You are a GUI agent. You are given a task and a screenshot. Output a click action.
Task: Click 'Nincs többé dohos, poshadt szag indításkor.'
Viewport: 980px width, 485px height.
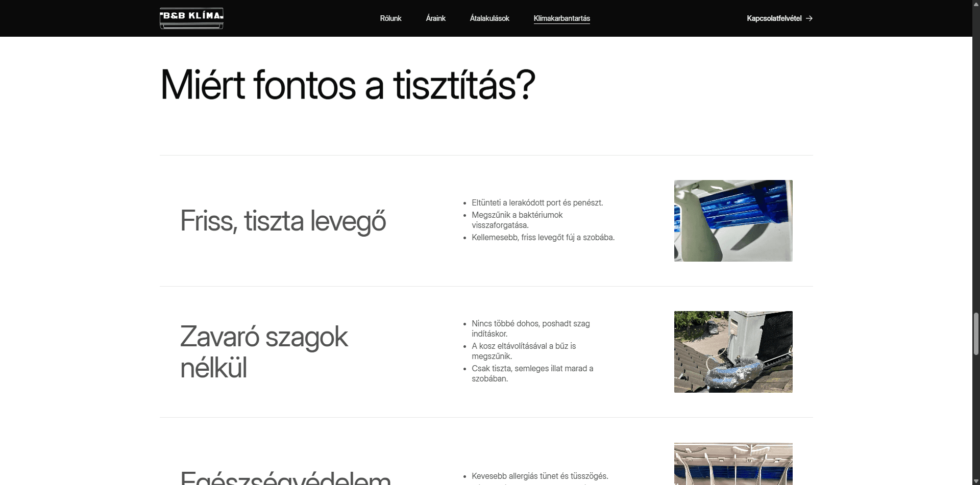point(531,328)
